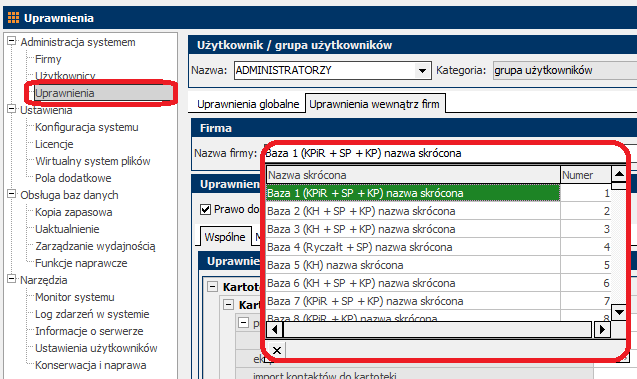637x379 pixels.
Task: Click scroll left arrow in company list
Action: [275, 329]
